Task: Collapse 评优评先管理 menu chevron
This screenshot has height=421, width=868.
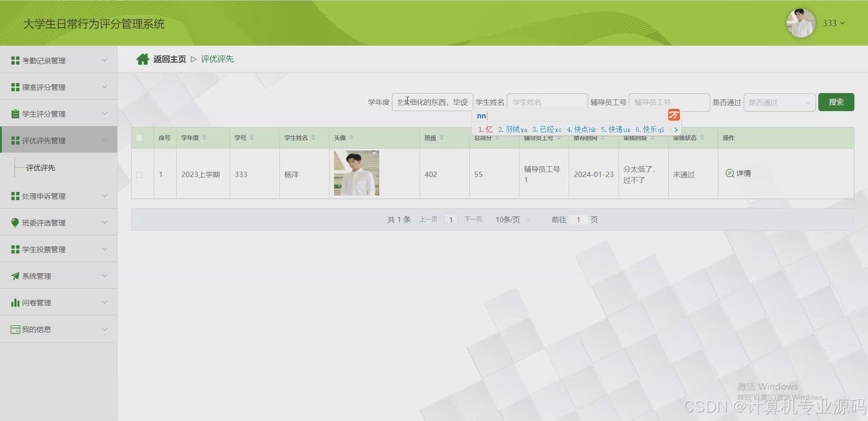Action: (x=104, y=140)
